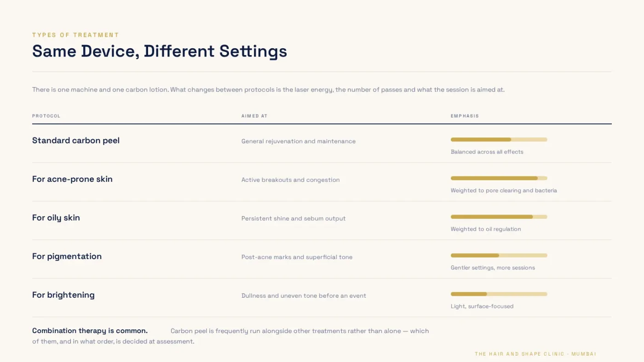Click the Same Device, Different Settings title
The height and width of the screenshot is (362, 644).
[x=160, y=51]
